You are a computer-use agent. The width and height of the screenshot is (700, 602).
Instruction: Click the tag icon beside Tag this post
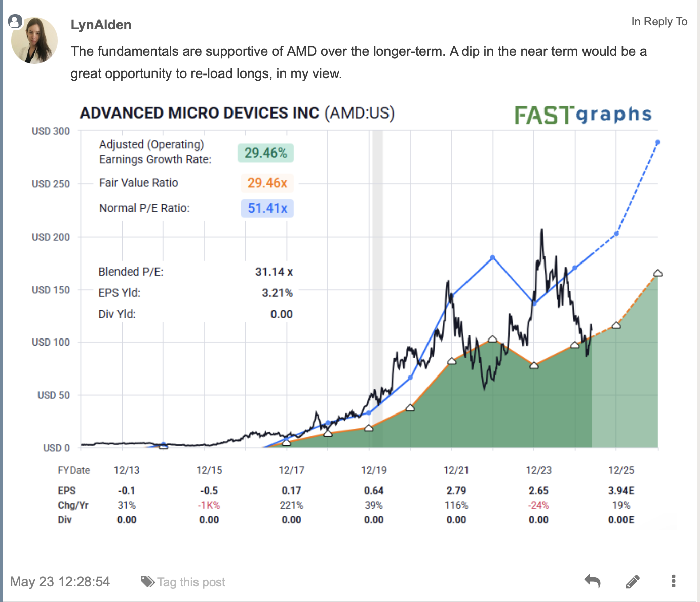pyautogui.click(x=147, y=582)
